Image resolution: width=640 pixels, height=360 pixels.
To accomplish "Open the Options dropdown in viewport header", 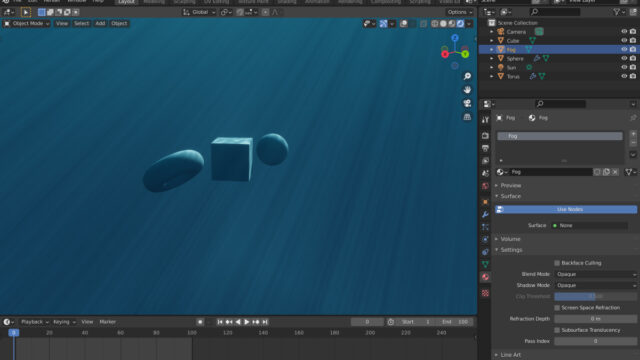I will (x=460, y=12).
